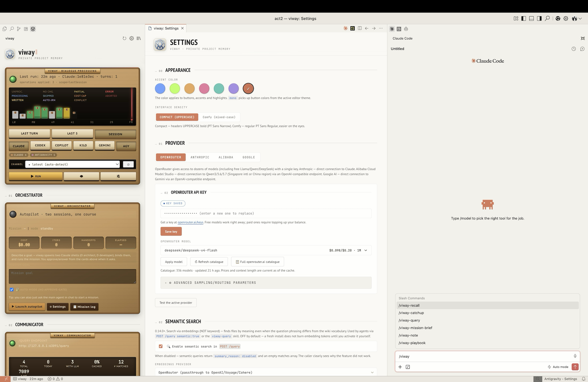Toggle the LAST TURN scope button

point(29,134)
